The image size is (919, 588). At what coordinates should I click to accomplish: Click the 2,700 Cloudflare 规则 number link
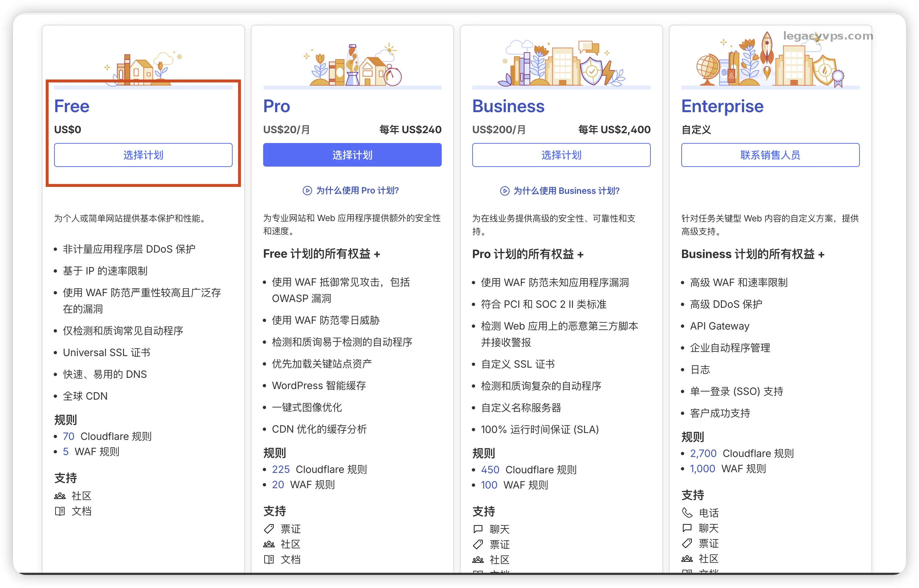[x=703, y=453]
